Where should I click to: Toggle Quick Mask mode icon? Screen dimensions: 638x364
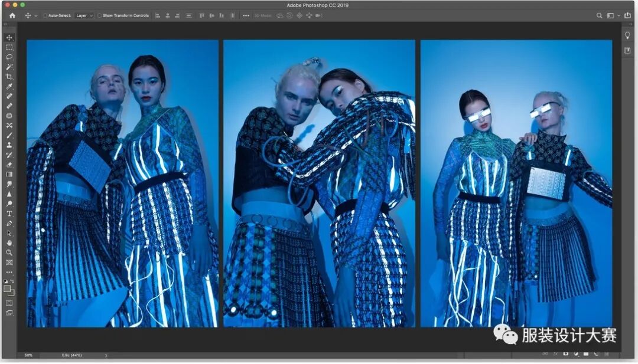(x=9, y=303)
